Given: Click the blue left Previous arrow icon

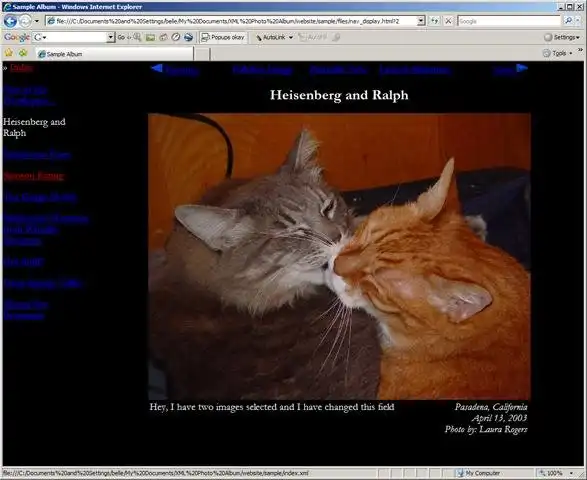Looking at the screenshot, I should pos(157,68).
